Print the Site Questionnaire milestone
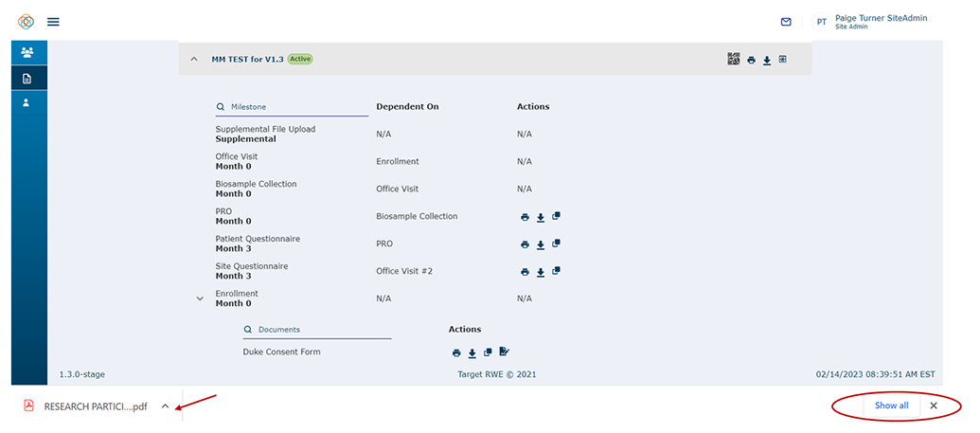The image size is (980, 433). (525, 273)
